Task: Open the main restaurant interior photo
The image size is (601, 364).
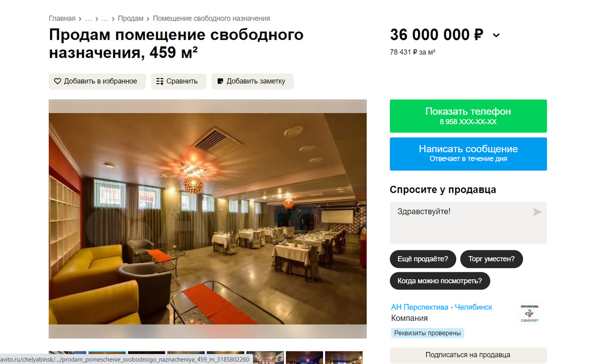Action: tap(208, 219)
